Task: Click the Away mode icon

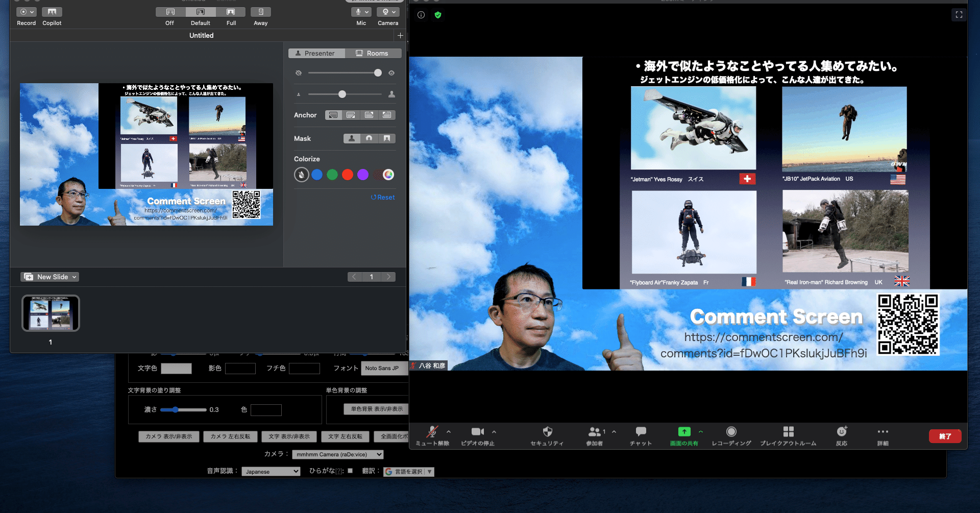Action: pyautogui.click(x=261, y=12)
